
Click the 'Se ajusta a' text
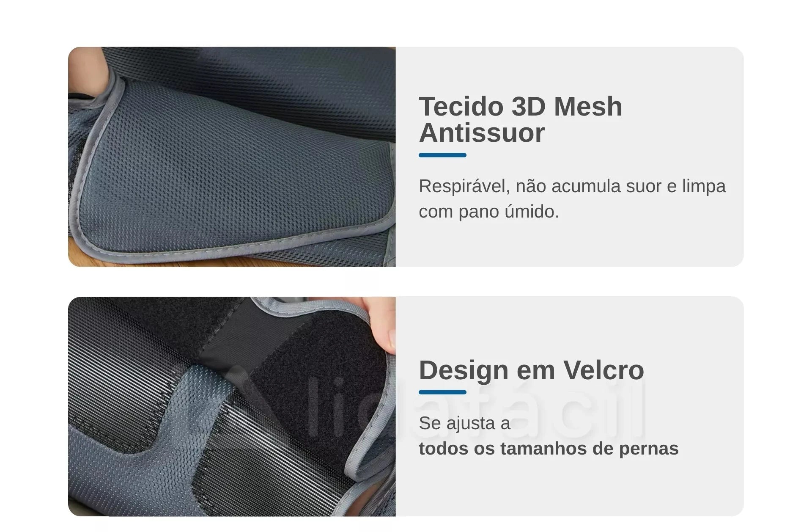pyautogui.click(x=464, y=423)
